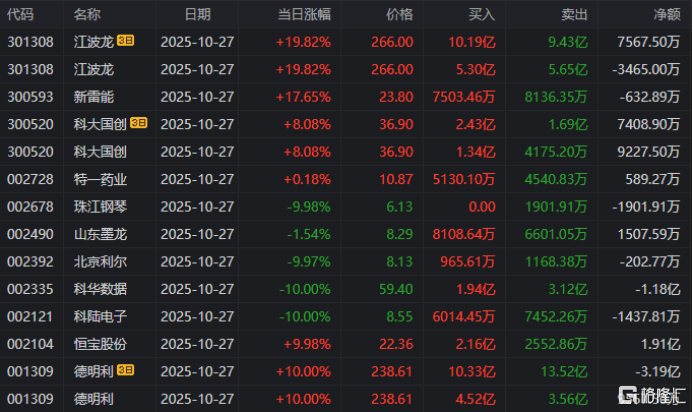
Task: Click the -1437.81万 net amount cell
Action: coord(646,317)
